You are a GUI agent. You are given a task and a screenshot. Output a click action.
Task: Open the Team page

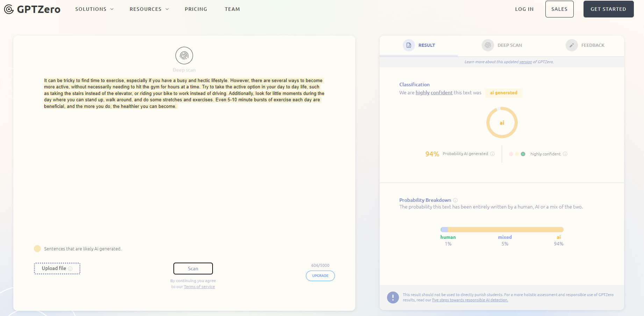232,9
